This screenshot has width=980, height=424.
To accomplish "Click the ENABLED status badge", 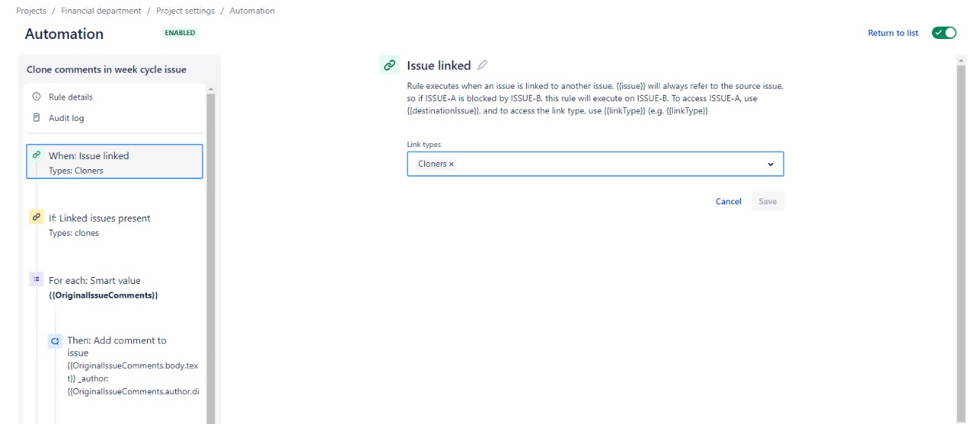I will pyautogui.click(x=180, y=33).
